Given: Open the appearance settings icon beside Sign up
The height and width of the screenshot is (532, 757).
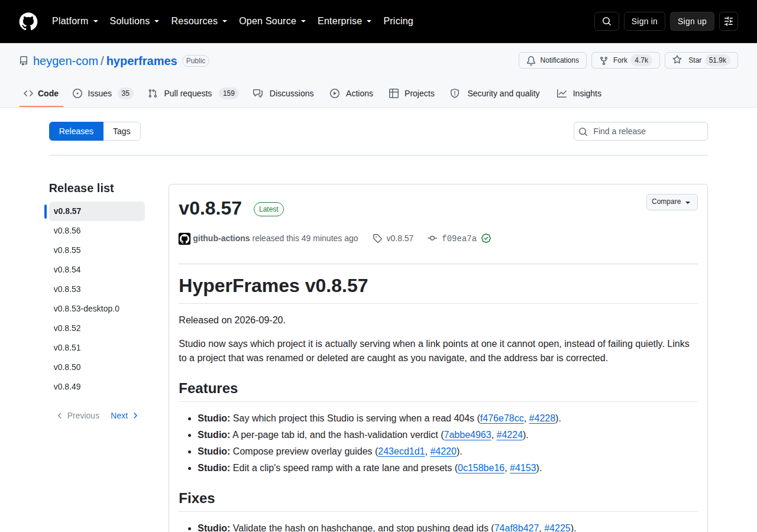Looking at the screenshot, I should 729,21.
